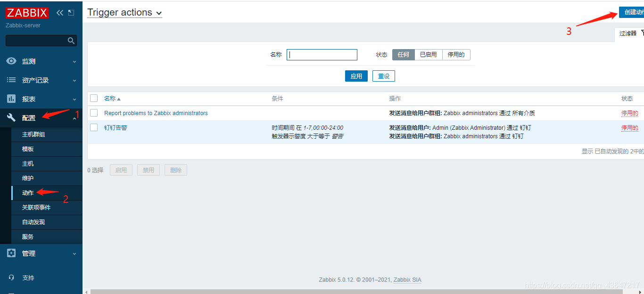The height and width of the screenshot is (294, 644).
Task: Select the 已启用 status filter
Action: [x=429, y=55]
